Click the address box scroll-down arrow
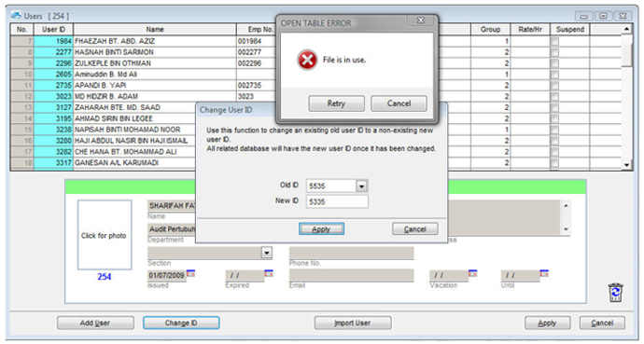Viewport: 644px width, 344px height. (566, 229)
